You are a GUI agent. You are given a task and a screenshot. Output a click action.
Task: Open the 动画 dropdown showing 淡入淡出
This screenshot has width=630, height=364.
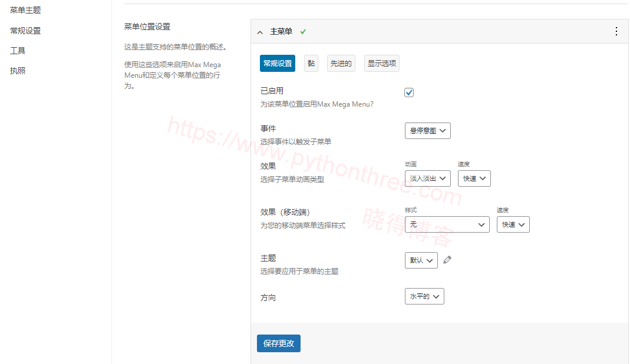[427, 178]
